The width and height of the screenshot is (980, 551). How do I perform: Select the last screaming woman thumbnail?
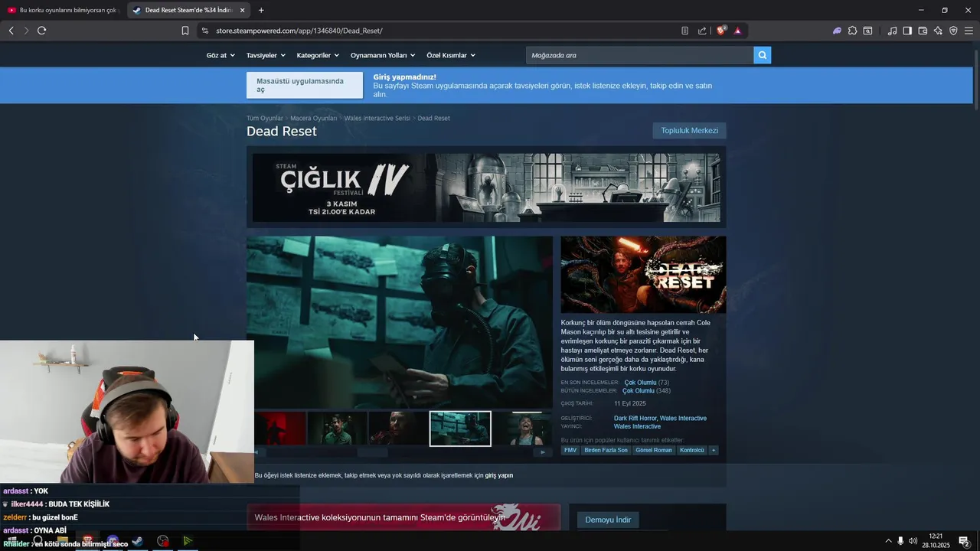click(521, 429)
